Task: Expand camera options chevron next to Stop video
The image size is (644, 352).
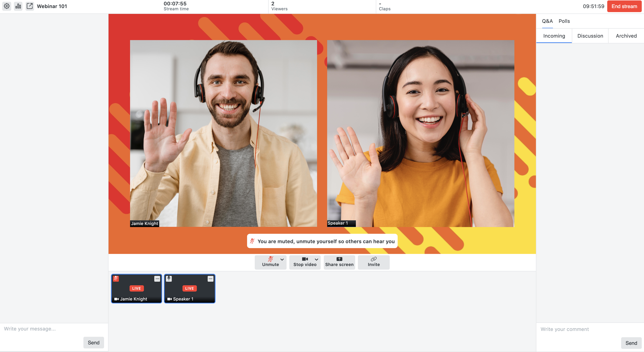Action: coord(316,259)
